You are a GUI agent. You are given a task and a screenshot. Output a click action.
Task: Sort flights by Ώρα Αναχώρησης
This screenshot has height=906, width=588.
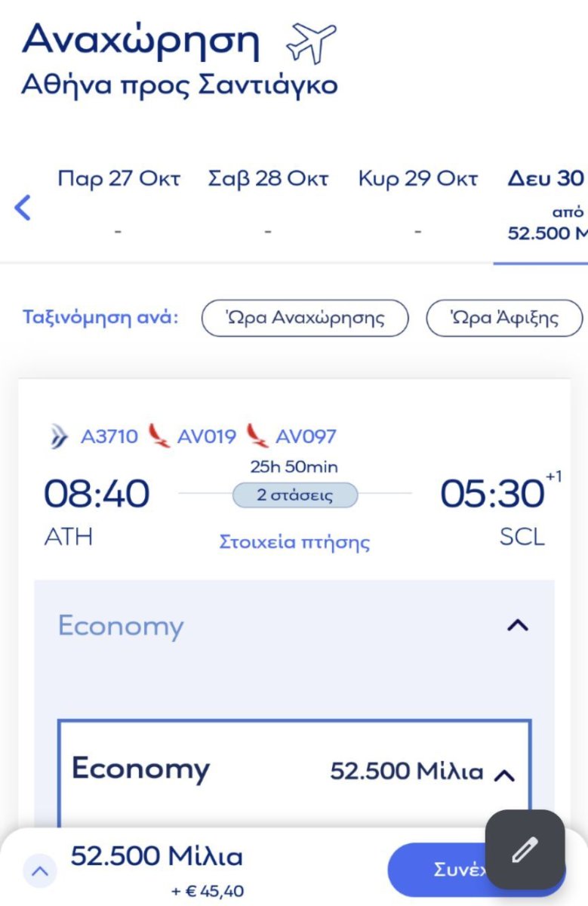[304, 318]
